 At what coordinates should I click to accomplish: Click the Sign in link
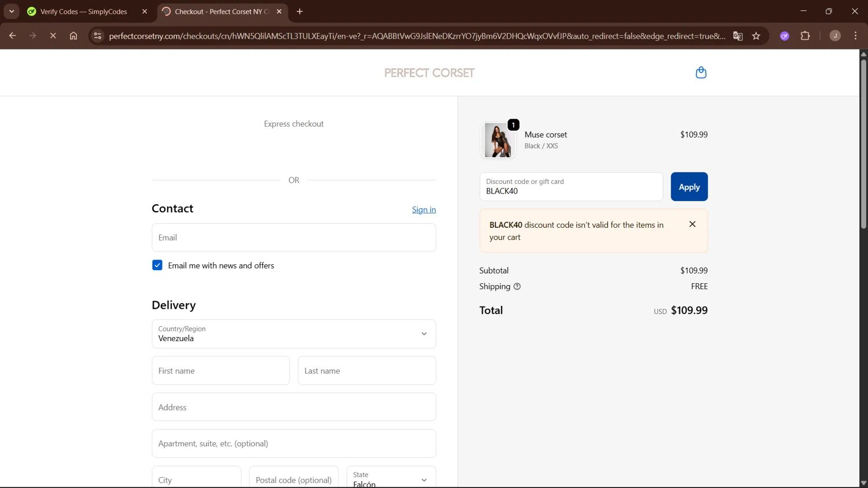(x=424, y=209)
